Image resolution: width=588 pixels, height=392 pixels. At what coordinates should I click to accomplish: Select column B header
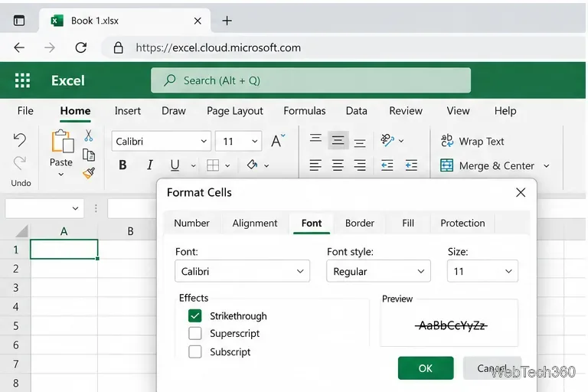(130, 231)
